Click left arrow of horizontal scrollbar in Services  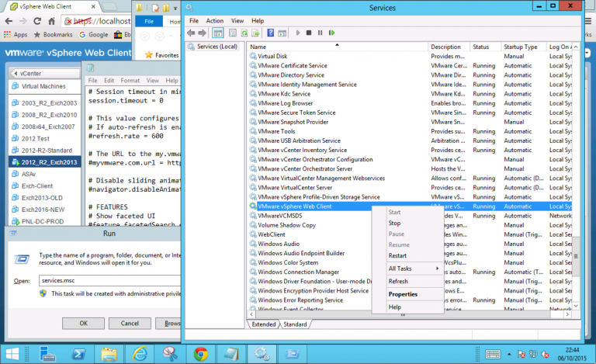tap(251, 314)
